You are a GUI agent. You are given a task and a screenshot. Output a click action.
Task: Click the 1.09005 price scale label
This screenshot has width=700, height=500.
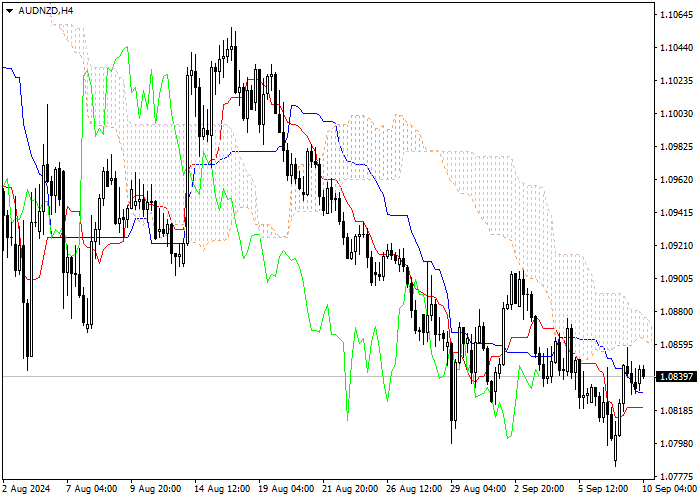point(677,279)
